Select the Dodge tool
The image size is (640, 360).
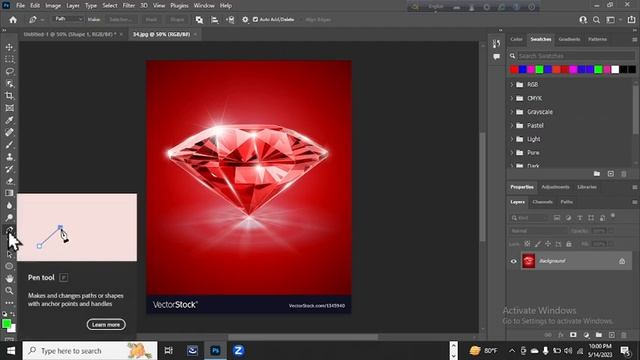(x=9, y=218)
